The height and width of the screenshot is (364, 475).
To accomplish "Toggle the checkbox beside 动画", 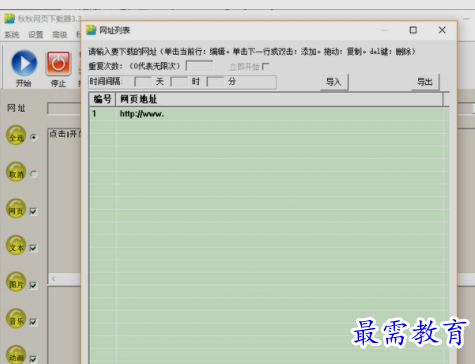I will [x=33, y=359].
